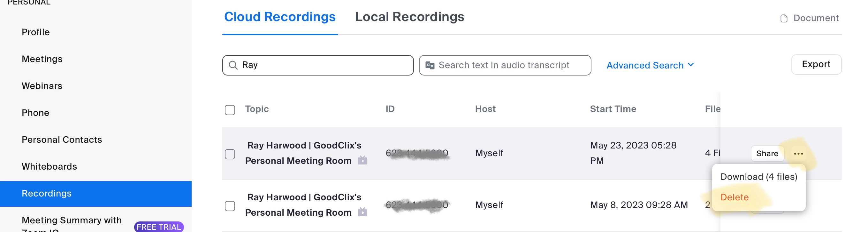Choose Delete from the dropdown menu
The height and width of the screenshot is (232, 868).
[x=734, y=197]
